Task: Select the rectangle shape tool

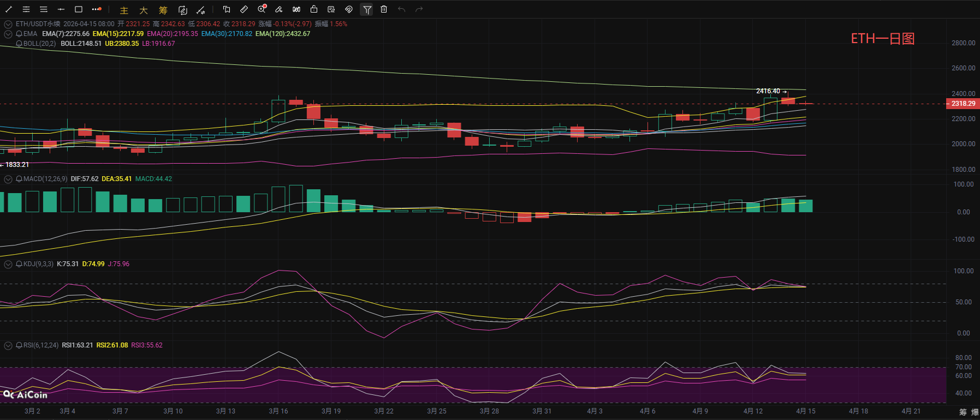Action: click(79, 9)
